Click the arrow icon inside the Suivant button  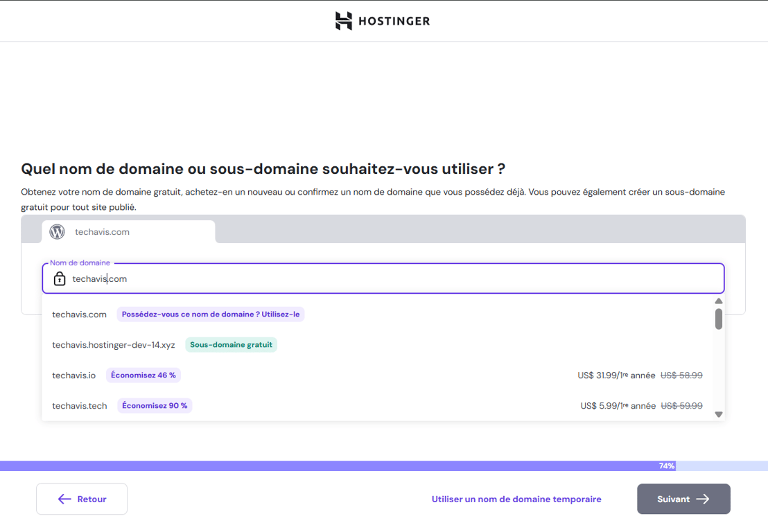tap(704, 499)
